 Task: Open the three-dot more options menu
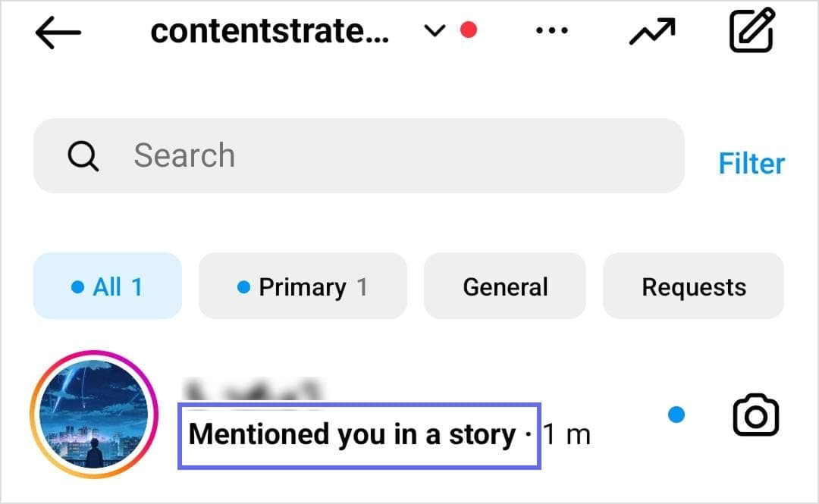pyautogui.click(x=551, y=31)
